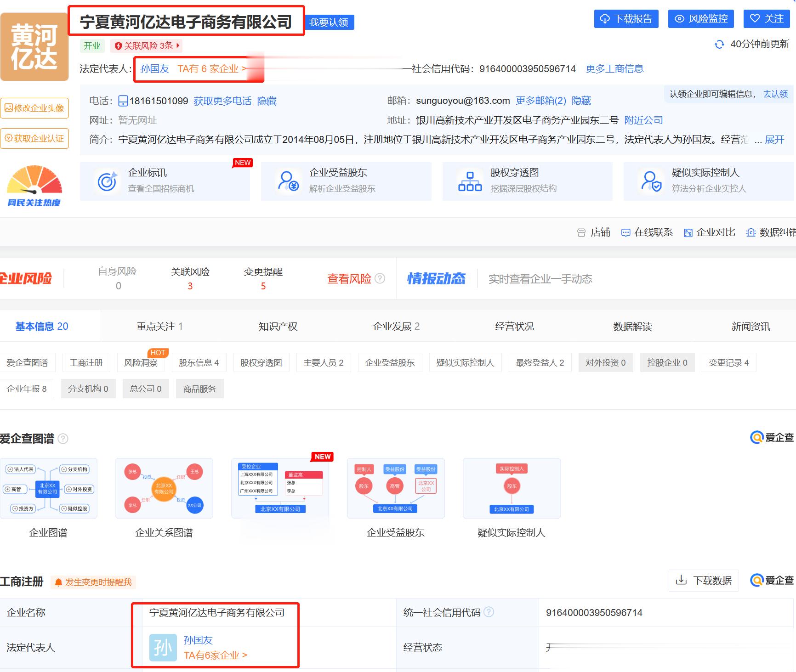Switch to the 知识产权 tab
Screen dimensions: 796x672
coord(278,327)
